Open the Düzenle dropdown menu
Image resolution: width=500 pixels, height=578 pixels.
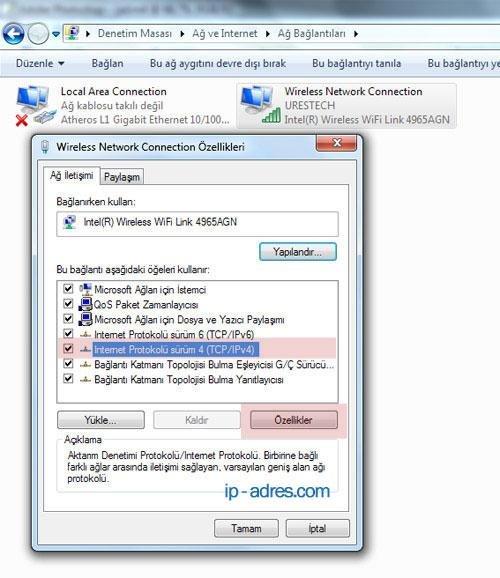[39, 63]
